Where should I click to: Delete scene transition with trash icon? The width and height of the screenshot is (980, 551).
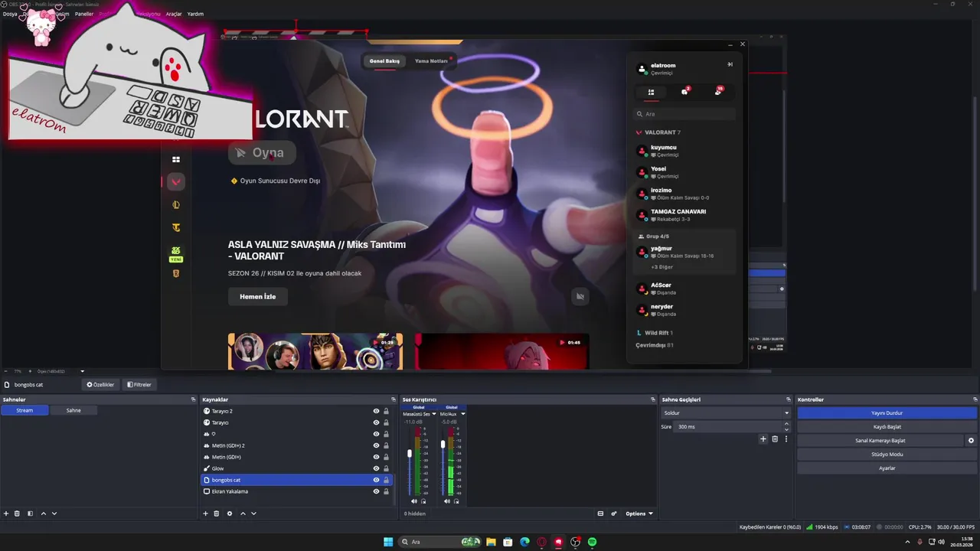775,439
